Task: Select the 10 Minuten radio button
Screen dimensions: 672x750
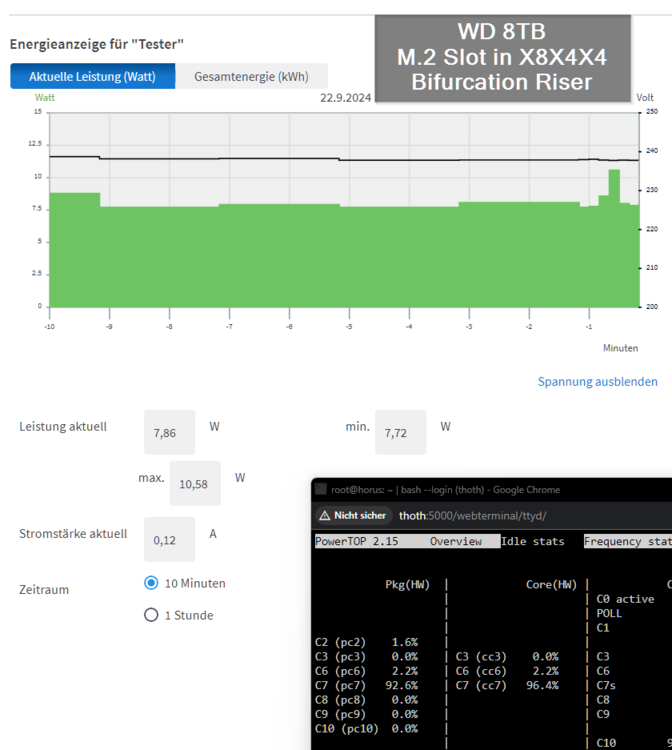Action: pos(151,583)
